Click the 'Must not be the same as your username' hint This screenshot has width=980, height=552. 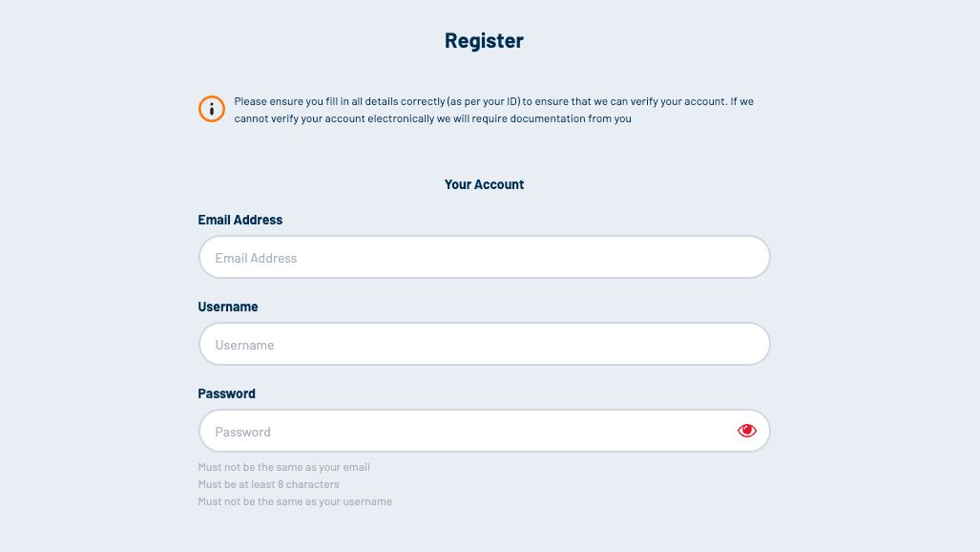pos(295,501)
